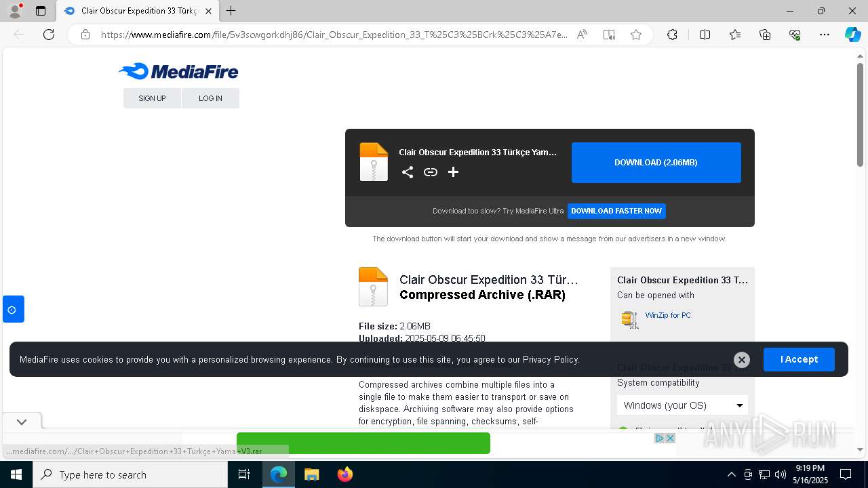Screen dimensions: 868x488
Task: Click the MediaFire logo
Action: click(178, 71)
